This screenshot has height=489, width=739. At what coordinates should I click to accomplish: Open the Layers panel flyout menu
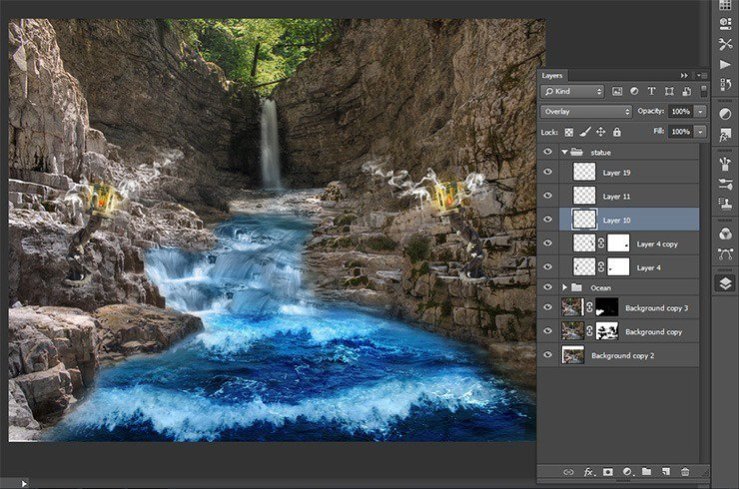[702, 75]
